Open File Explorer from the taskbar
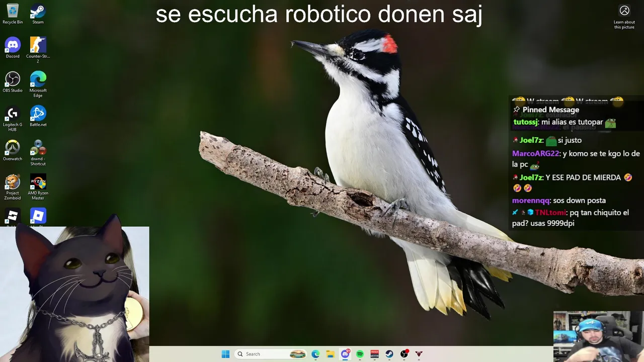 [330, 354]
